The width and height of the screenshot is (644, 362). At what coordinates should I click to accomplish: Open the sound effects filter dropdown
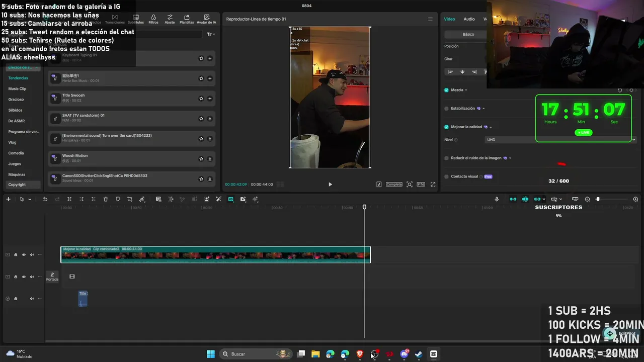pos(211,34)
